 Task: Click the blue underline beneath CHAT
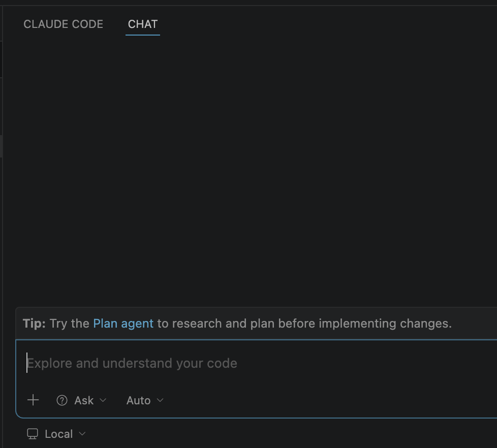coord(143,35)
